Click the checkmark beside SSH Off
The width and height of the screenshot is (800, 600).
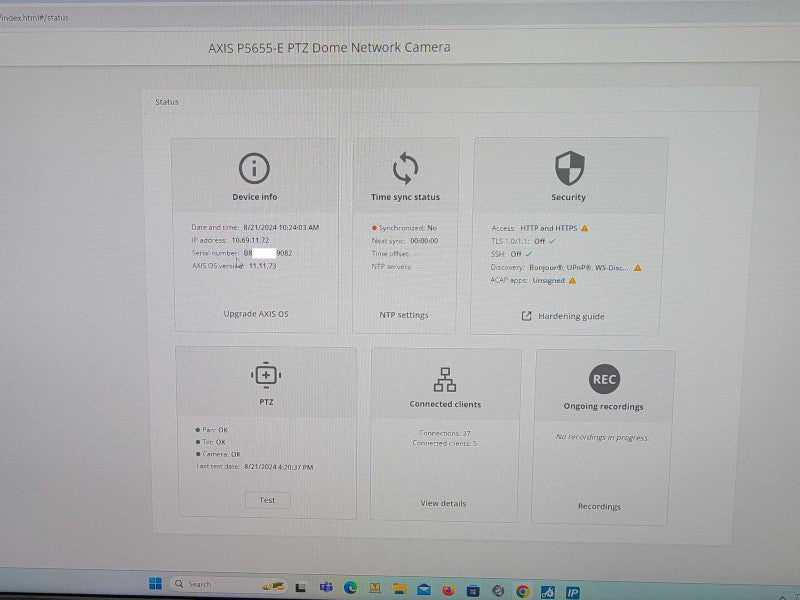pyautogui.click(x=529, y=254)
